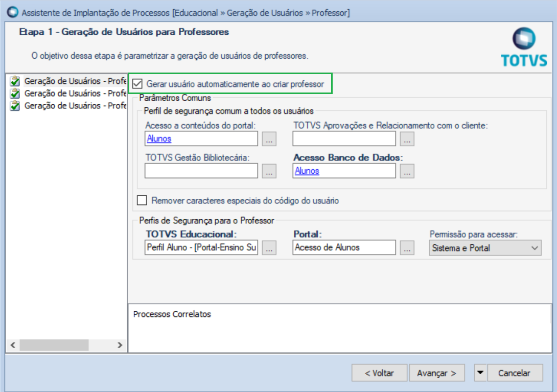The image size is (557, 392).
Task: Browse profiles for Acesso Banco de Dados
Action: point(407,171)
